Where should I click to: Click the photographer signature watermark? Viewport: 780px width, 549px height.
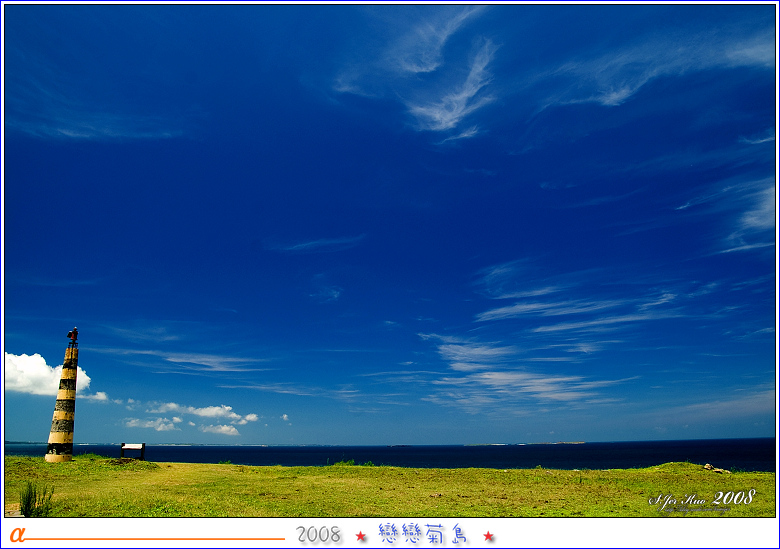click(x=702, y=499)
